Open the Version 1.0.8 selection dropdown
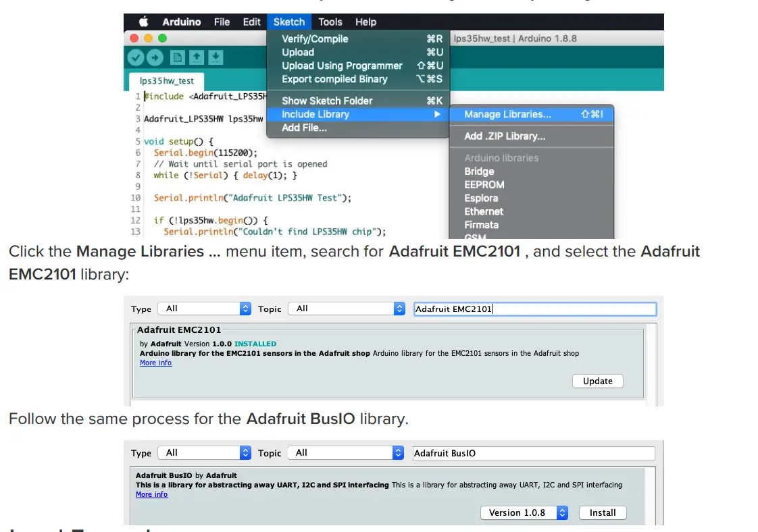The height and width of the screenshot is (532, 758). click(x=524, y=512)
